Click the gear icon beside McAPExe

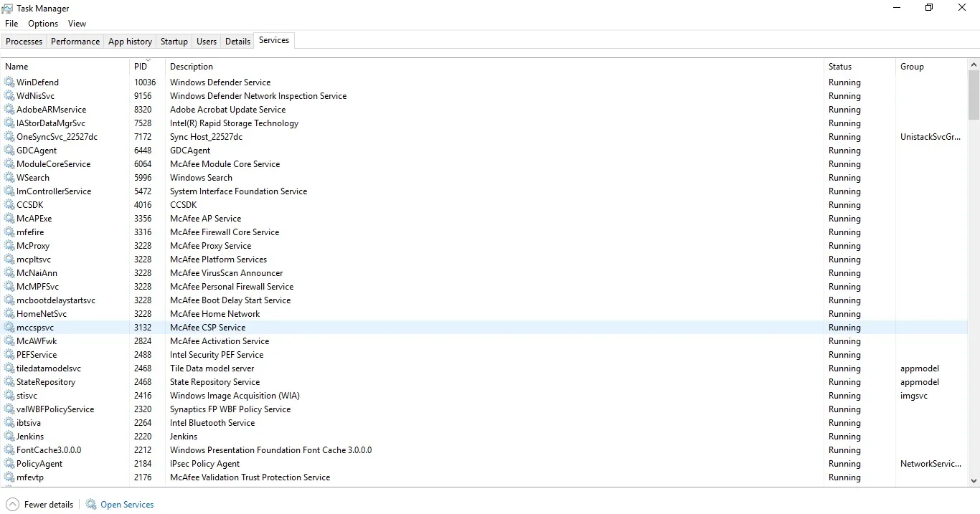[9, 218]
